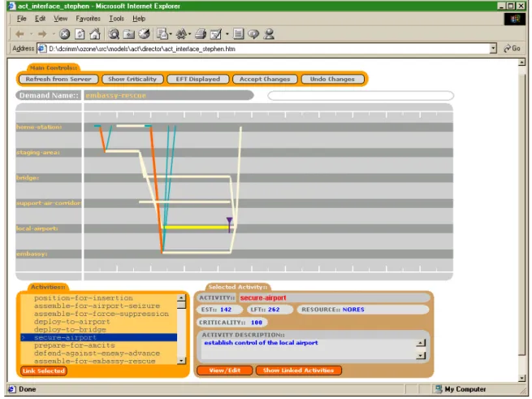Screen dimensions: 532x399
Task: Click the address bar URL field
Action: coord(263,49)
